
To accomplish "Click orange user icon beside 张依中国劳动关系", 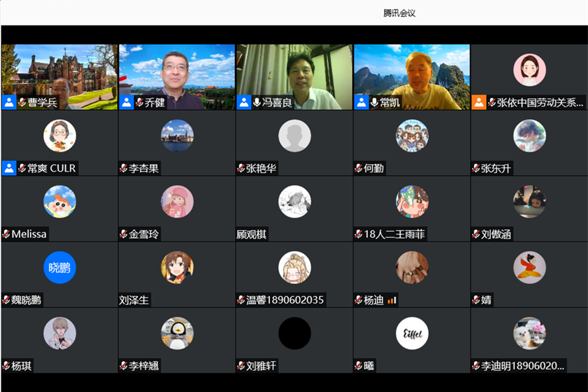I will (479, 102).
